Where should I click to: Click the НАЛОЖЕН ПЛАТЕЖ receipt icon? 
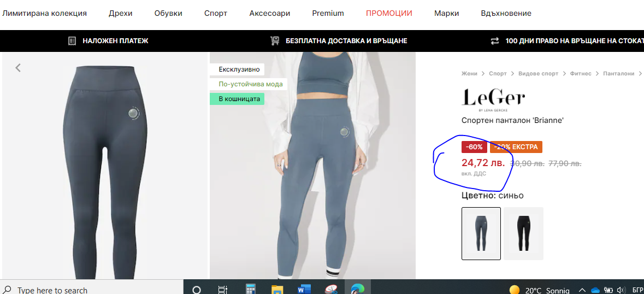72,40
